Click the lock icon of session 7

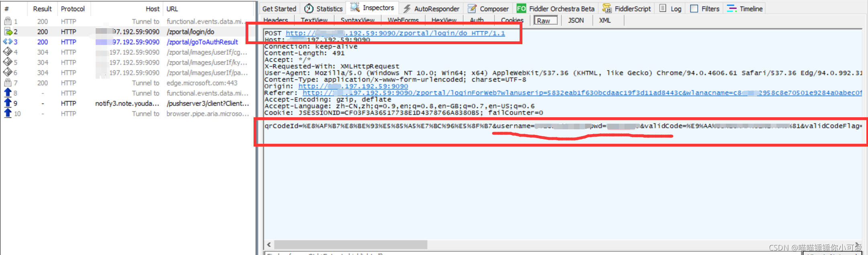point(8,83)
